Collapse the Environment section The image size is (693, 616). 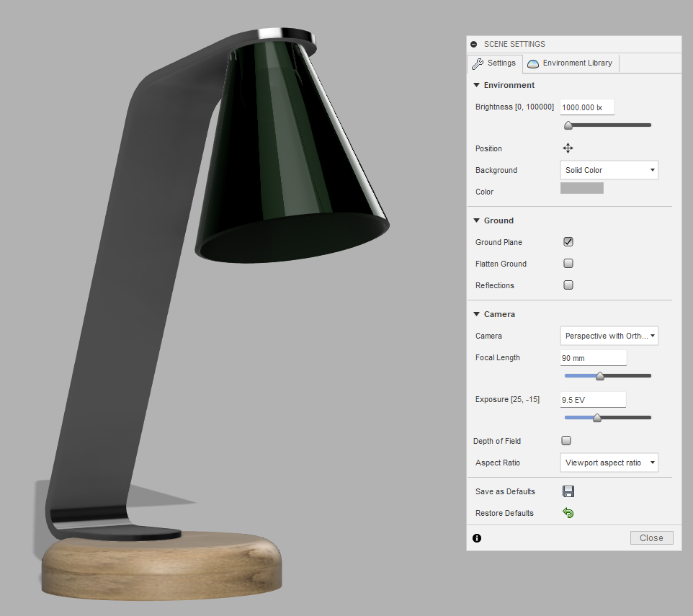point(477,85)
